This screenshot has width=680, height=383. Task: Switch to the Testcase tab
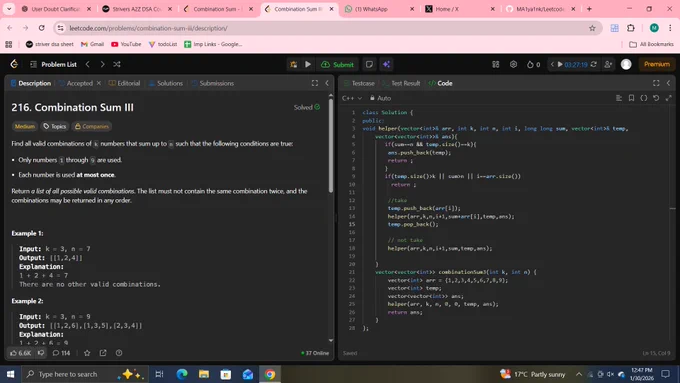pos(359,83)
